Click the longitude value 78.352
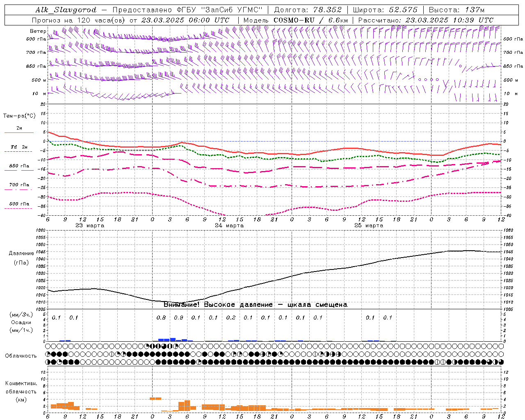This screenshot has width=525, height=420. (x=328, y=10)
